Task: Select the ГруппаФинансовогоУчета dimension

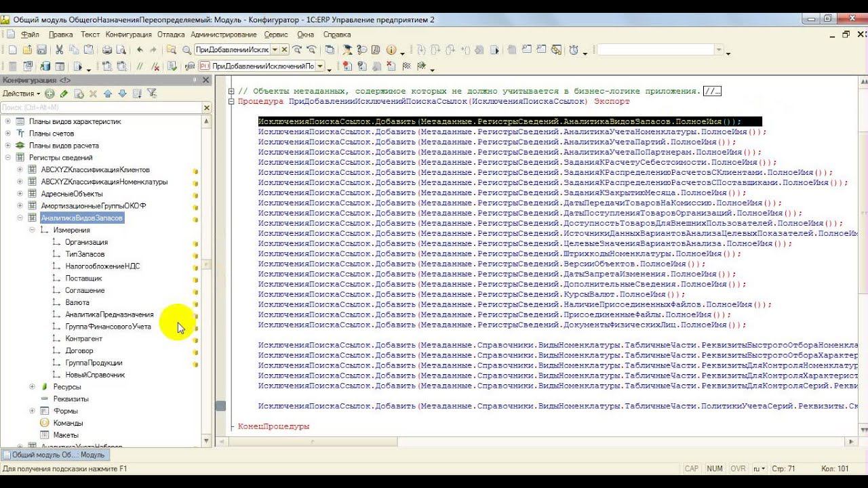Action: [108, 327]
